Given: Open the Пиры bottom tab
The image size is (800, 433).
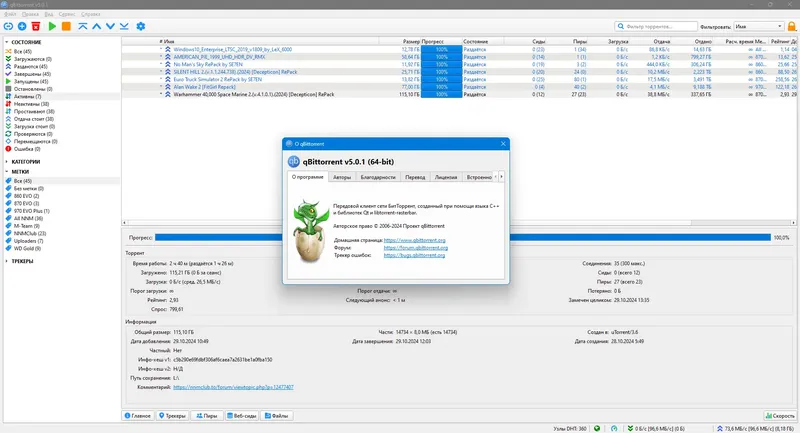Looking at the screenshot, I should coord(207,416).
